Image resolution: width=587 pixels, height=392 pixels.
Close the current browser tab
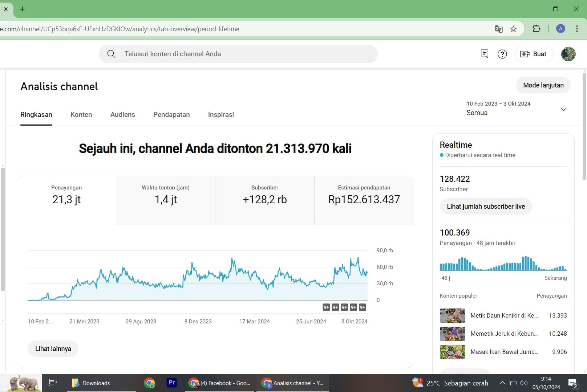[x=6, y=9]
